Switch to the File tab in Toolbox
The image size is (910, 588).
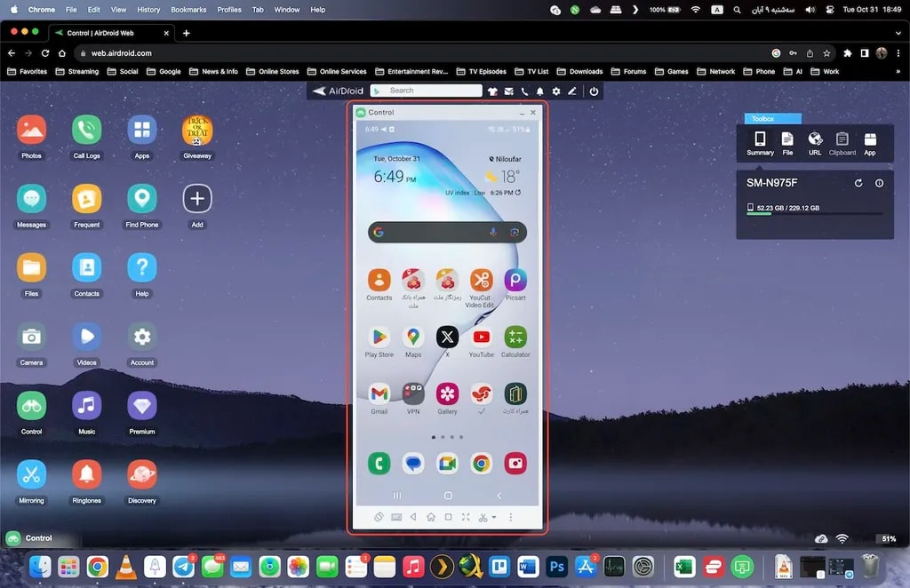(x=787, y=142)
